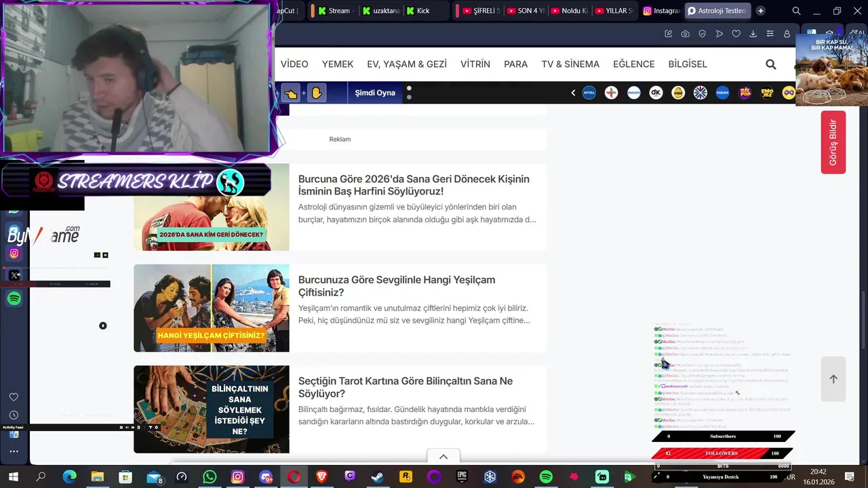Click the play arrow icon in browser toolbar
Viewport: 868px width, 488px height.
tap(719, 34)
